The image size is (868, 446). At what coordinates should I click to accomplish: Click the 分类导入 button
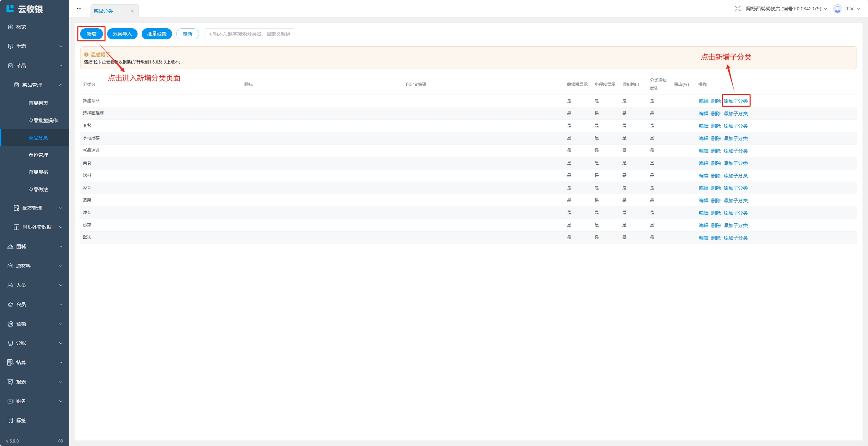pos(122,34)
